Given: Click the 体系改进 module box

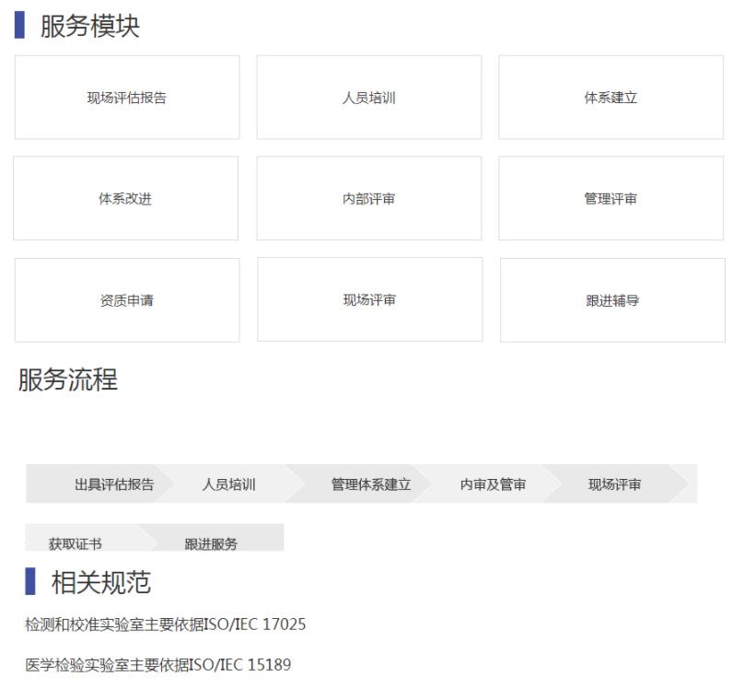Looking at the screenshot, I should tap(125, 199).
